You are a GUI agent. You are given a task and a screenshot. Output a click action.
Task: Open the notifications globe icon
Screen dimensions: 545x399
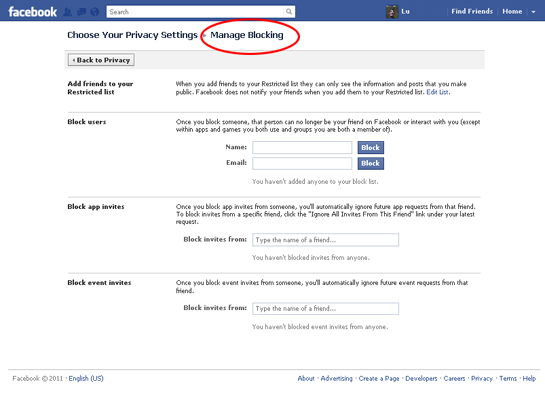[x=95, y=12]
